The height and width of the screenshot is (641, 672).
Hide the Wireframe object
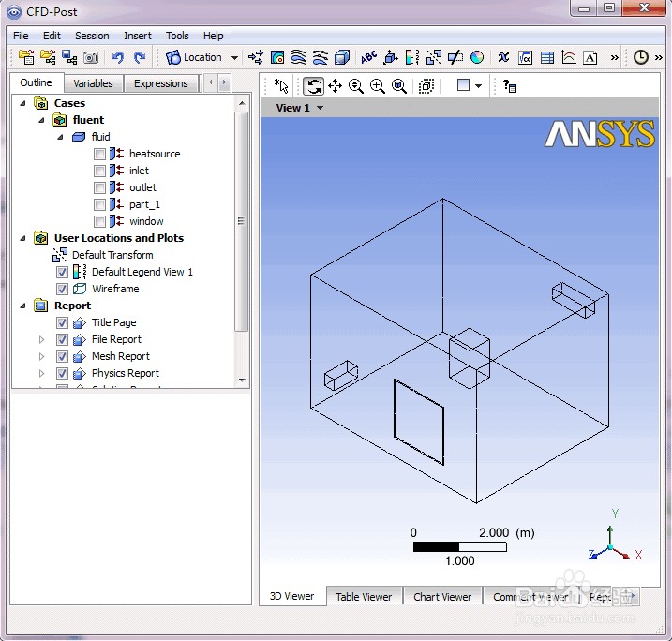(62, 289)
